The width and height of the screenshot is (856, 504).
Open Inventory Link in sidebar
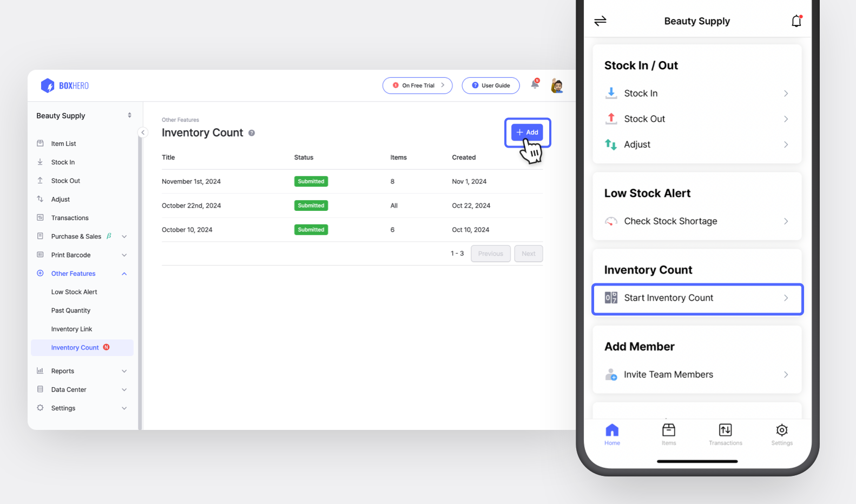pyautogui.click(x=71, y=329)
